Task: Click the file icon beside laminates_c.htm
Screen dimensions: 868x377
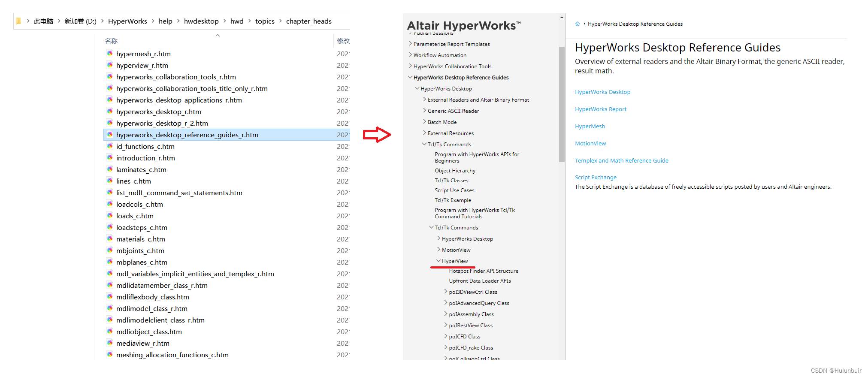Action: [110, 169]
